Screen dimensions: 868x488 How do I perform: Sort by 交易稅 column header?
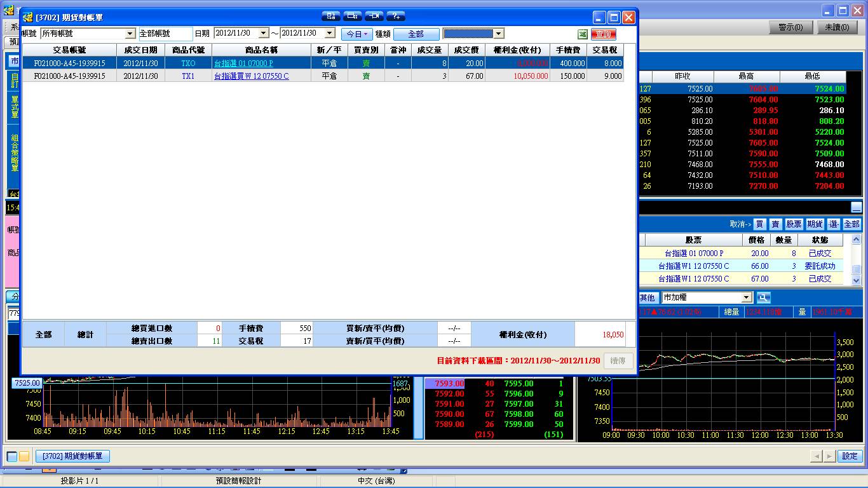pyautogui.click(x=606, y=50)
